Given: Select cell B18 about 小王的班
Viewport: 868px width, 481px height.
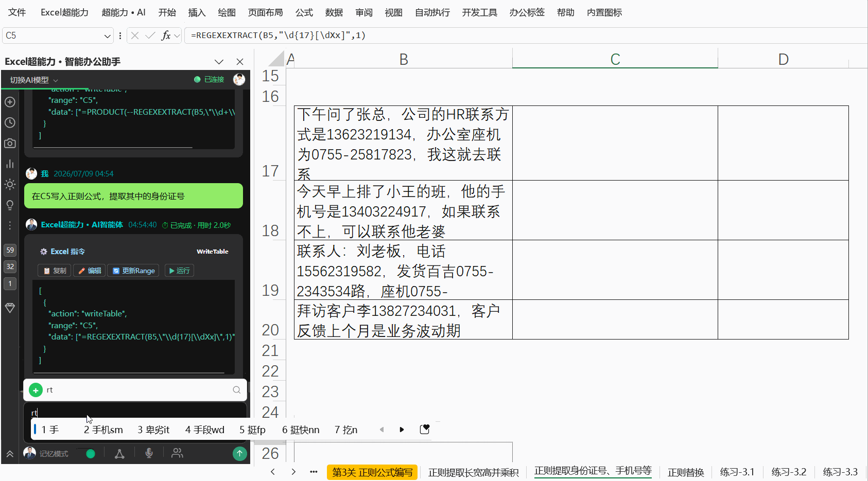Looking at the screenshot, I should pos(403,210).
